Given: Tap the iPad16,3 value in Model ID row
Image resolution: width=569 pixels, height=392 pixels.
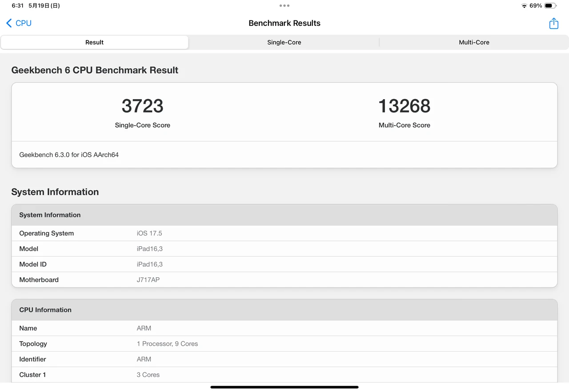Looking at the screenshot, I should coord(149,264).
